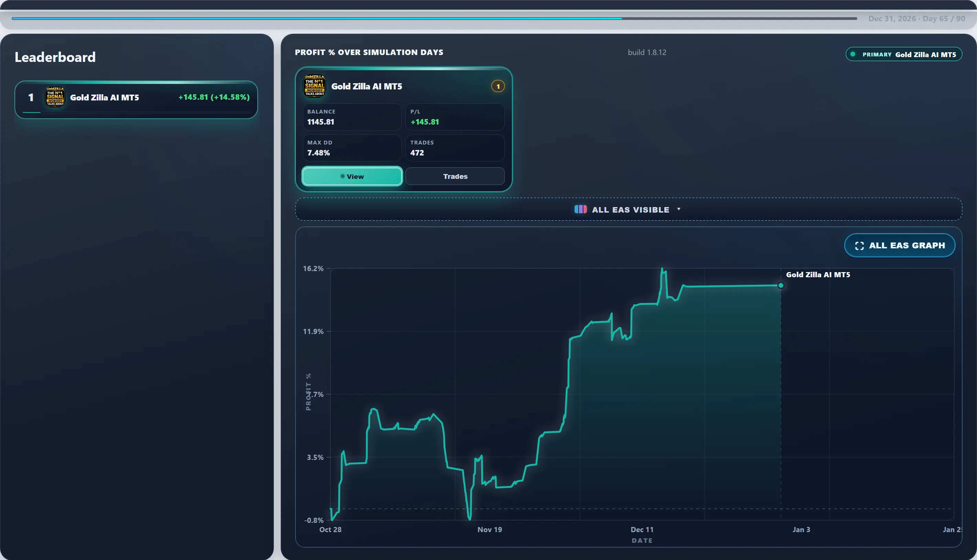Click the build 1.8.12 label
This screenshot has height=560, width=977.
647,52
